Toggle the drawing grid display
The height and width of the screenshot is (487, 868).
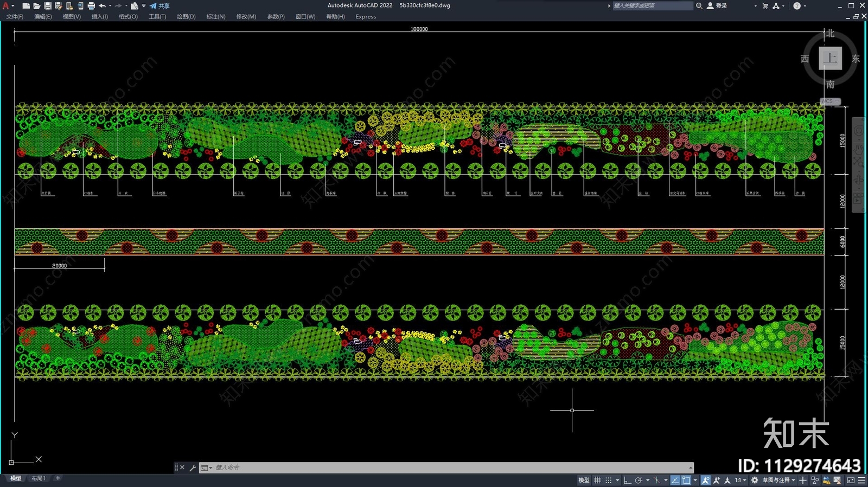[597, 480]
